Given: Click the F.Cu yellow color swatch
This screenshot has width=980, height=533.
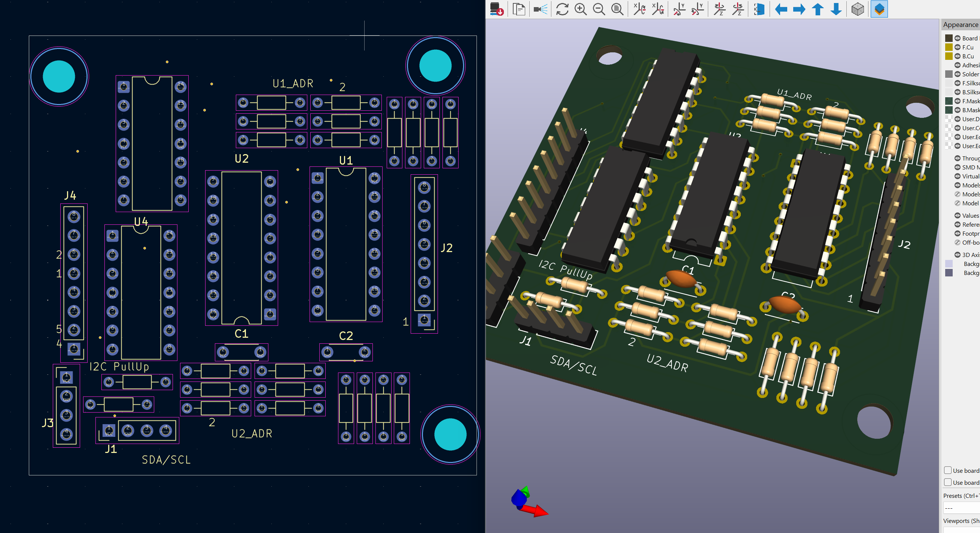Looking at the screenshot, I should click(x=949, y=47).
